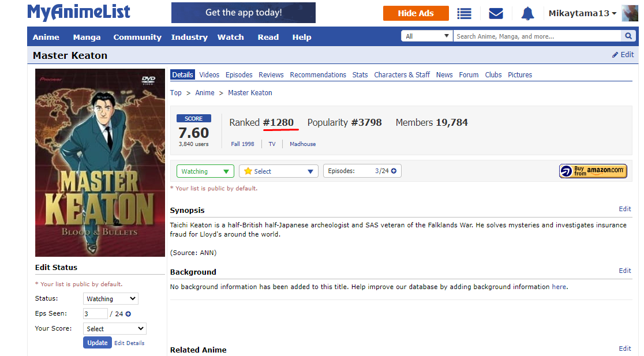Open the Status dropdown in Edit Status

point(110,299)
